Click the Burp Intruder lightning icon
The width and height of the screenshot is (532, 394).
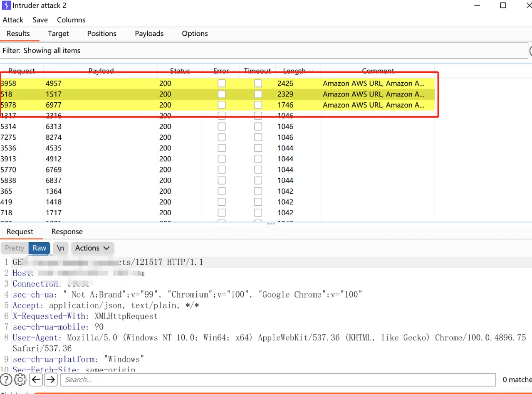click(6, 5)
